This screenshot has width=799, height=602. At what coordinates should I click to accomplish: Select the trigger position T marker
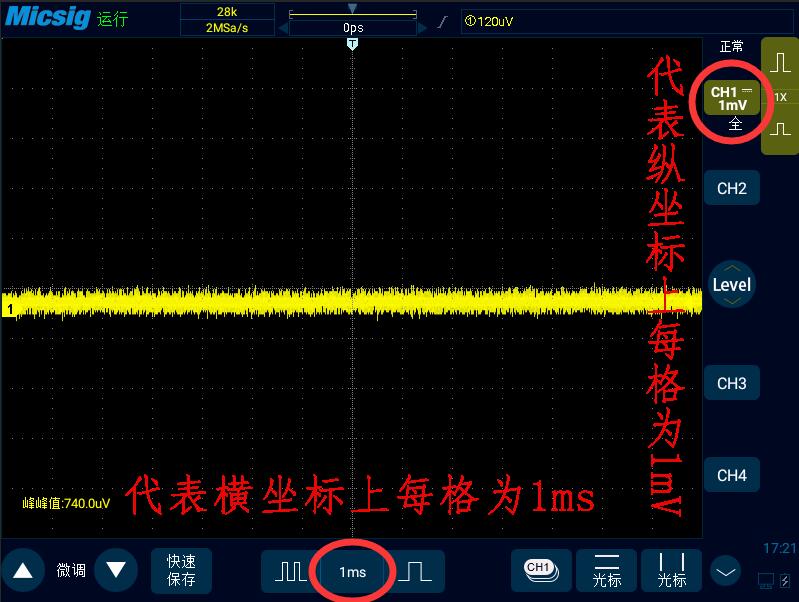pyautogui.click(x=352, y=44)
